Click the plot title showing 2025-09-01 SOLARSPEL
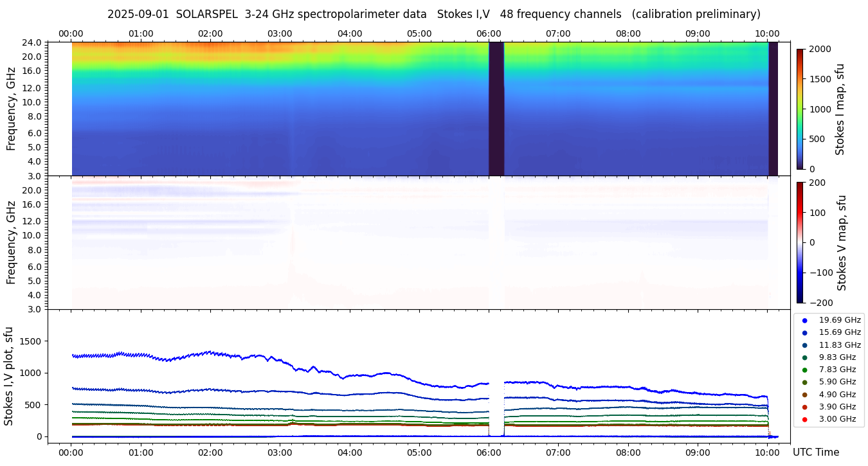Viewport: 868px width, 466px height. coord(433,14)
